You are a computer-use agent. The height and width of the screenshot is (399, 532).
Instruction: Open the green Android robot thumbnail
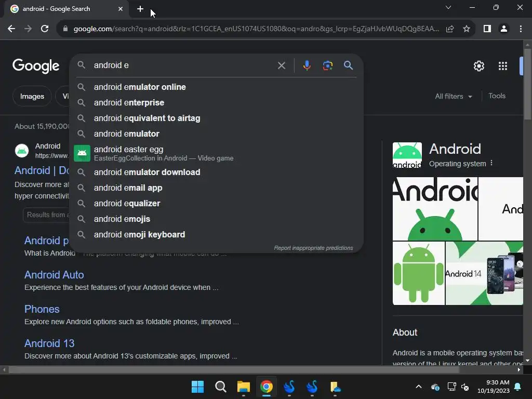[418, 273]
